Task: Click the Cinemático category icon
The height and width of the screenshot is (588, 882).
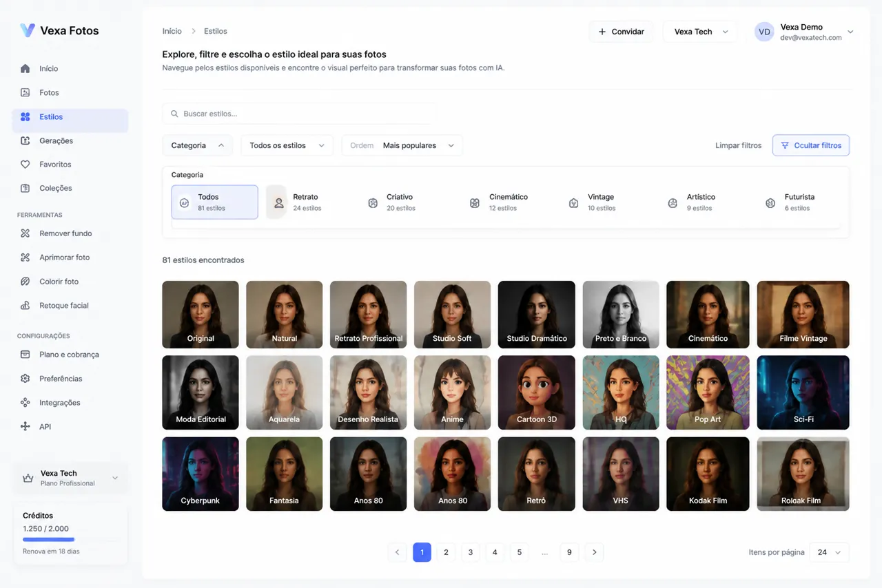Action: 475,203
